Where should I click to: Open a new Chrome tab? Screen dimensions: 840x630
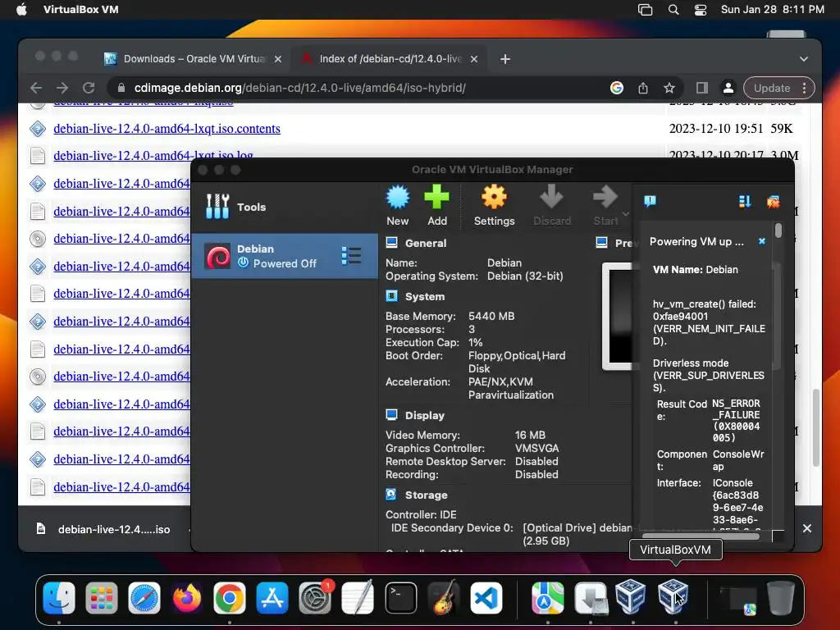[505, 59]
